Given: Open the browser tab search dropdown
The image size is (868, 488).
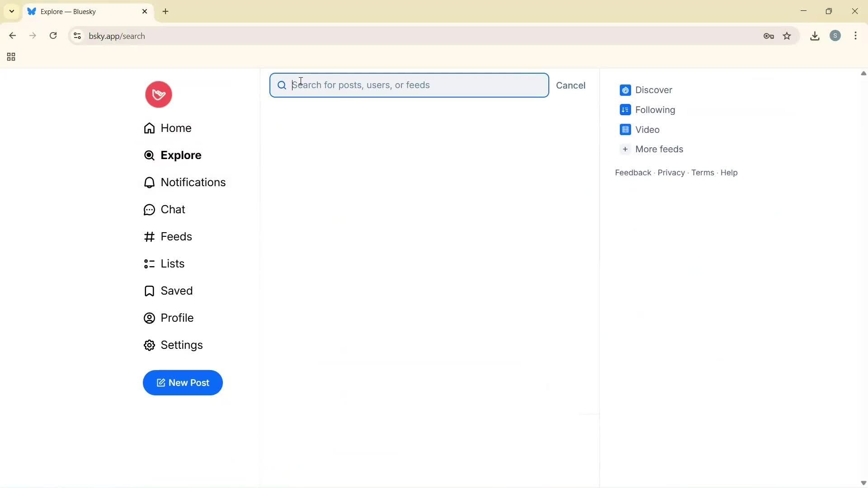Looking at the screenshot, I should coord(11,11).
